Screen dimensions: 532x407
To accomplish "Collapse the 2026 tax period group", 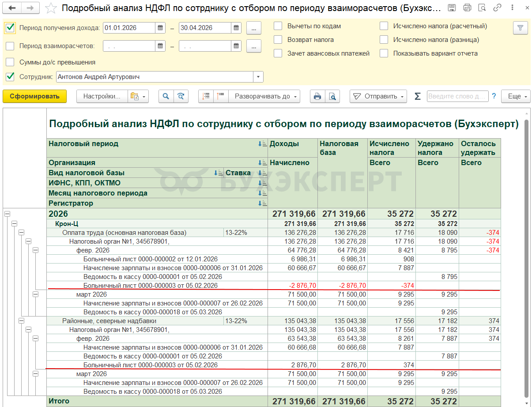I will coord(7,214).
